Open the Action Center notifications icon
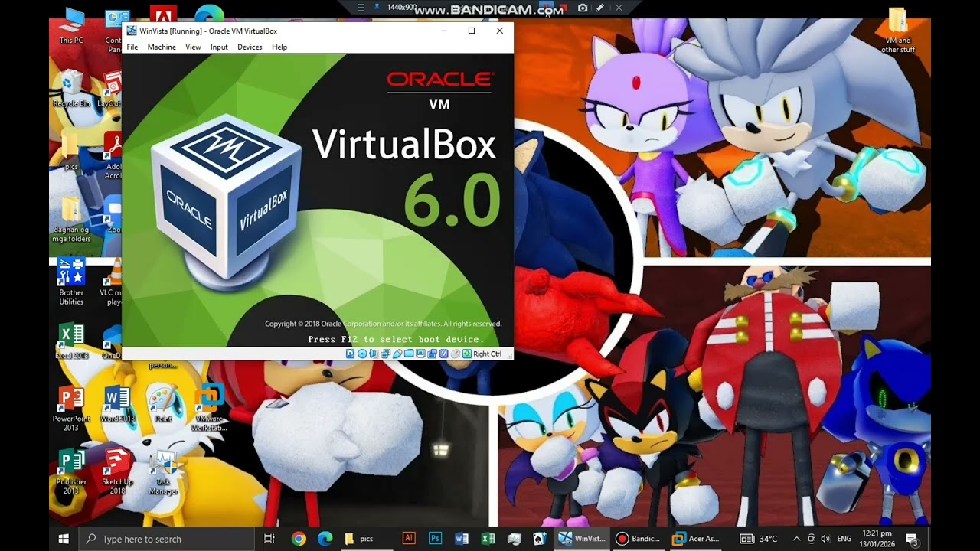This screenshot has height=551, width=980. [x=911, y=539]
